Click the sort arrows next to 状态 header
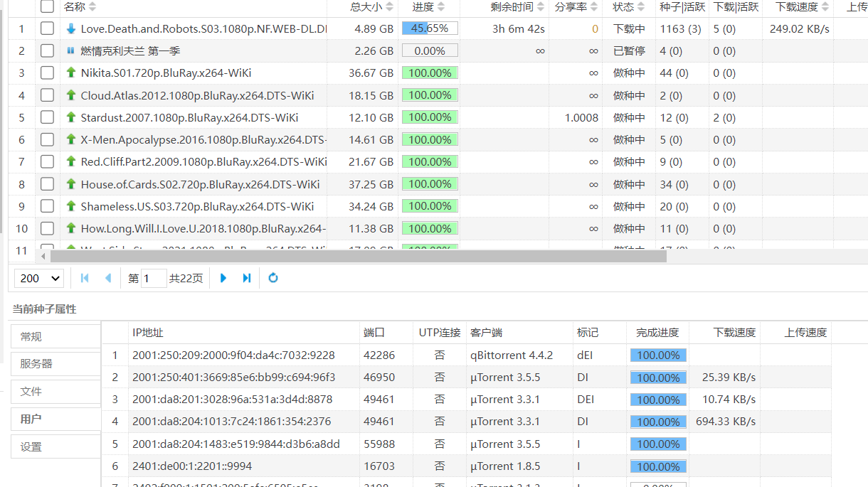The width and height of the screenshot is (868, 487). tap(642, 7)
